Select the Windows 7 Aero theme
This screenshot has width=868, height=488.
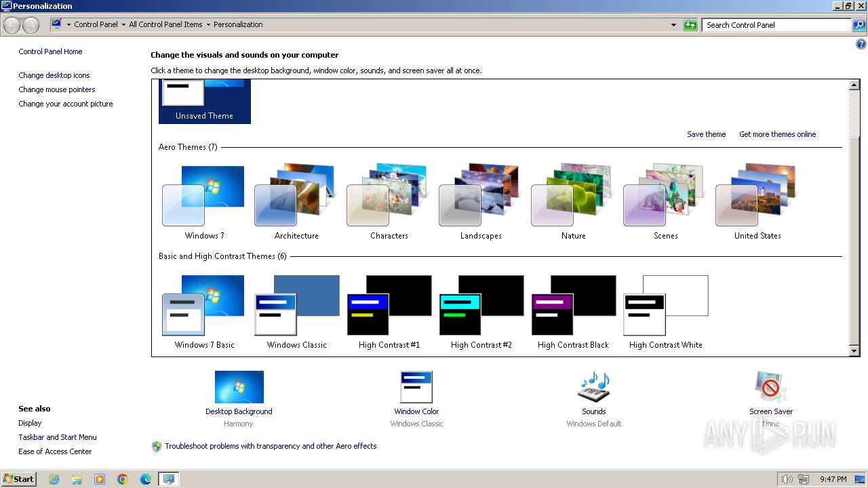tap(204, 202)
